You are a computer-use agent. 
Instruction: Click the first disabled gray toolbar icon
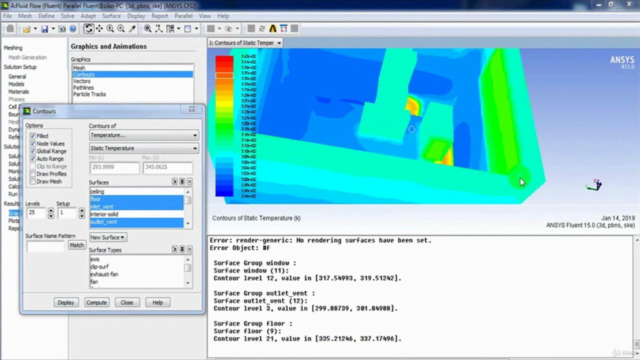[x=10, y=29]
